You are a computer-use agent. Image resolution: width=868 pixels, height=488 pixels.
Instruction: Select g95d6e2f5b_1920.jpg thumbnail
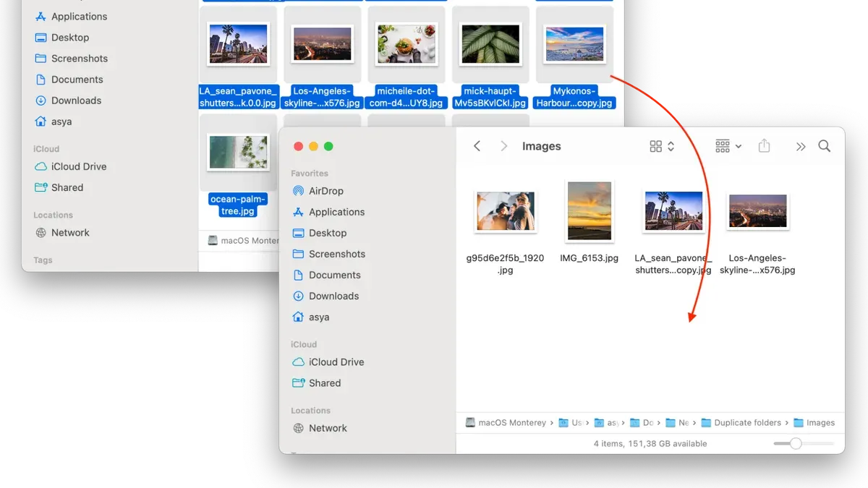[x=506, y=210]
